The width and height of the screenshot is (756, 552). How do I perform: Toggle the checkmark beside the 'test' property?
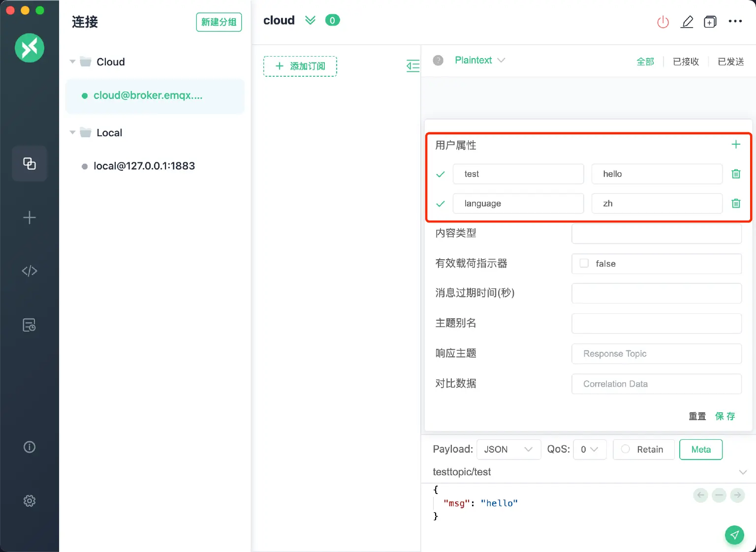[x=440, y=174]
